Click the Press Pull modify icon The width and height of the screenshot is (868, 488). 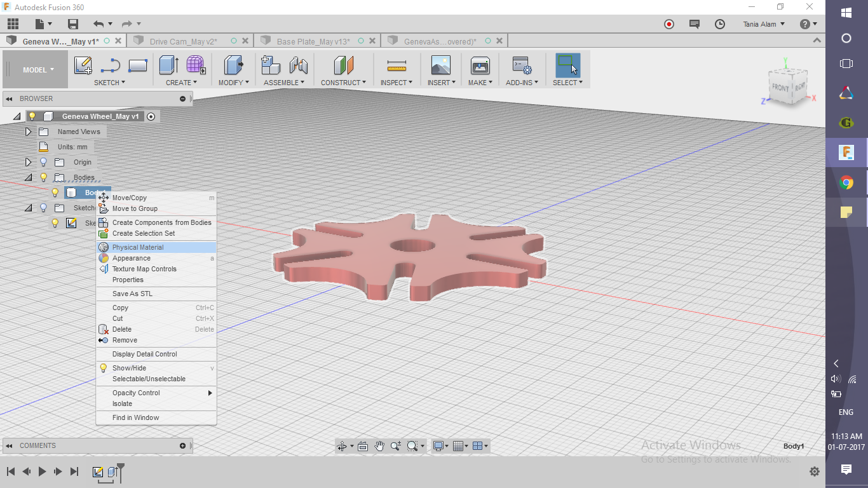pyautogui.click(x=234, y=65)
